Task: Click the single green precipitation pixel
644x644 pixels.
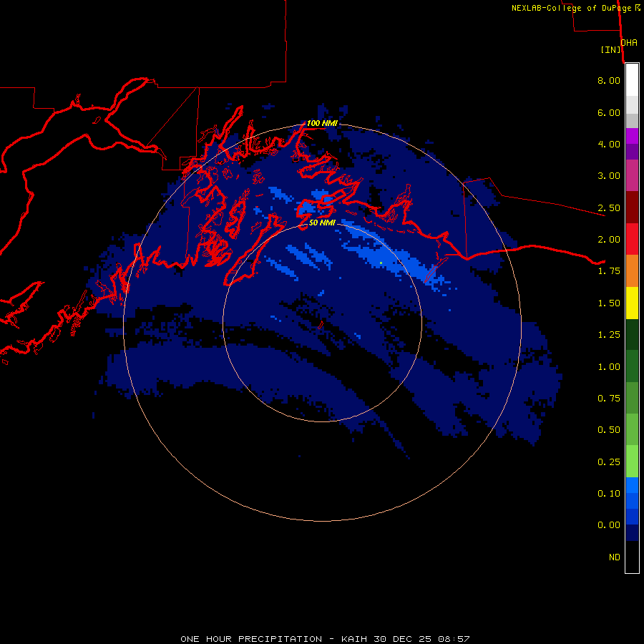Action: coord(381,263)
